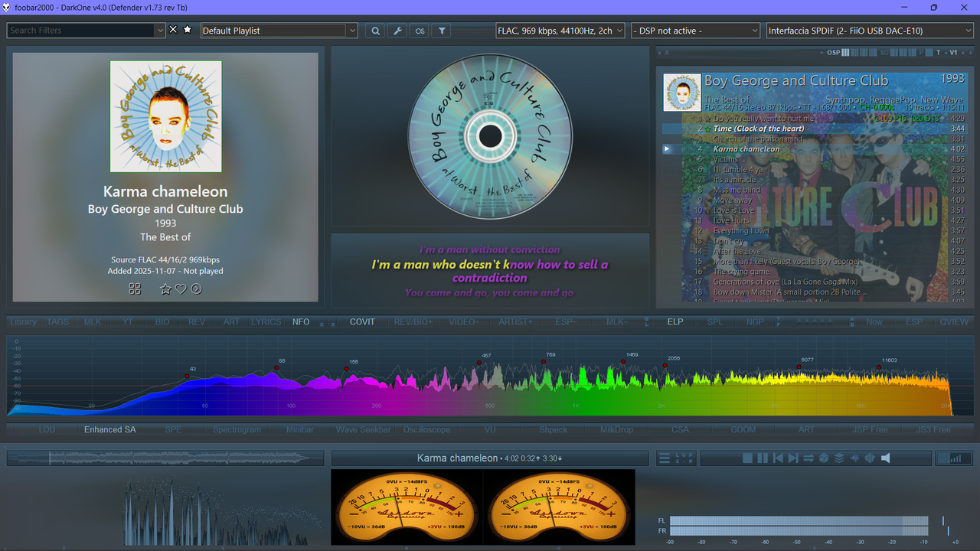Select track Miss me blind
Image resolution: width=980 pixels, height=551 pixels.
[815, 190]
